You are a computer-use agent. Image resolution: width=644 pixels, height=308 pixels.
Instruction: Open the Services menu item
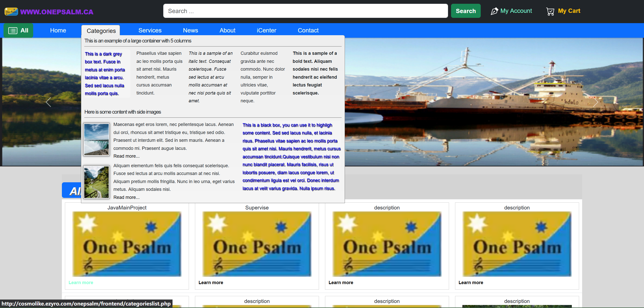[x=150, y=30]
